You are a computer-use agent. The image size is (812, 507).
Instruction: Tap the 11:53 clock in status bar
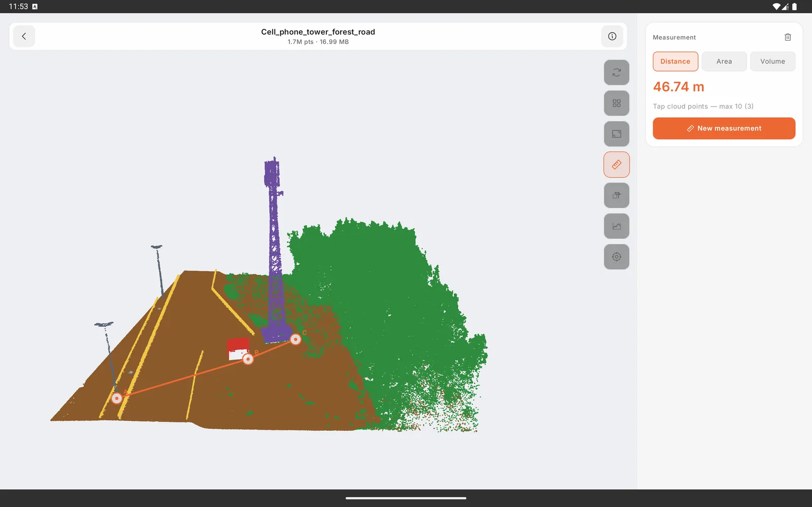coord(18,7)
